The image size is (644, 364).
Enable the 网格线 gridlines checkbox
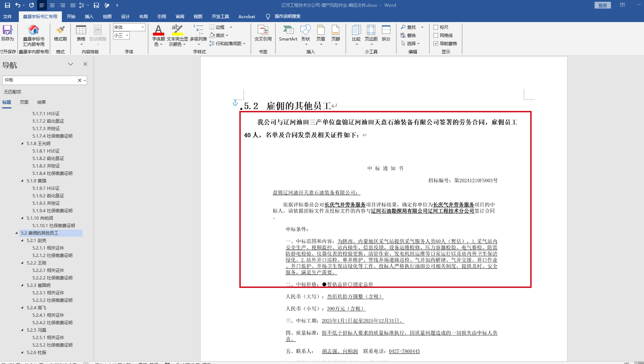(436, 35)
